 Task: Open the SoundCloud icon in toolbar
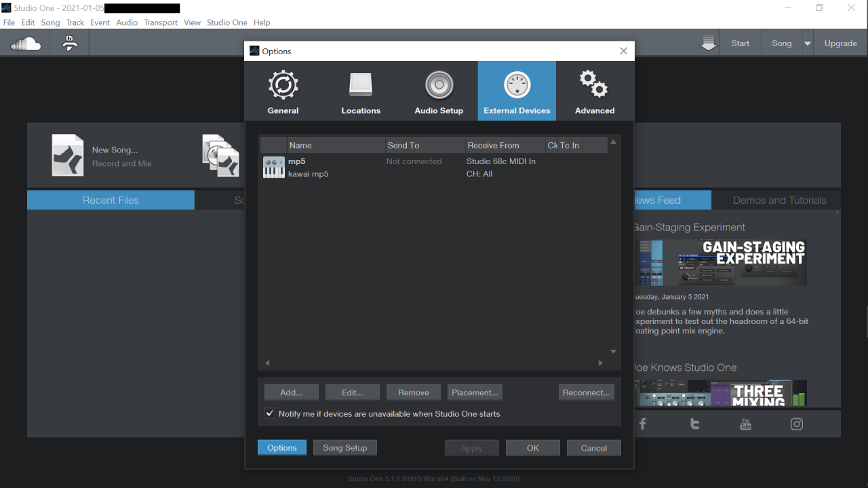pos(26,44)
